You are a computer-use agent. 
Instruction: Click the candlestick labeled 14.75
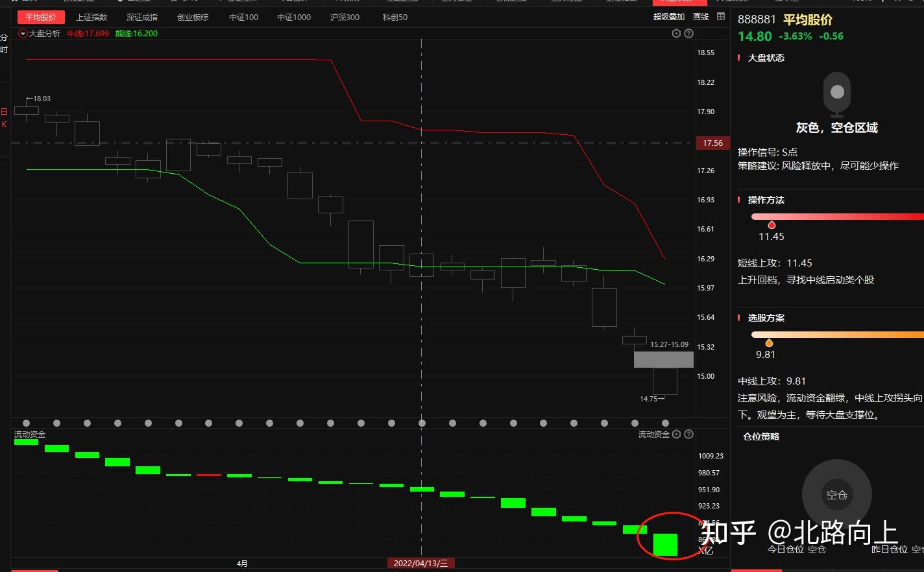(x=665, y=381)
